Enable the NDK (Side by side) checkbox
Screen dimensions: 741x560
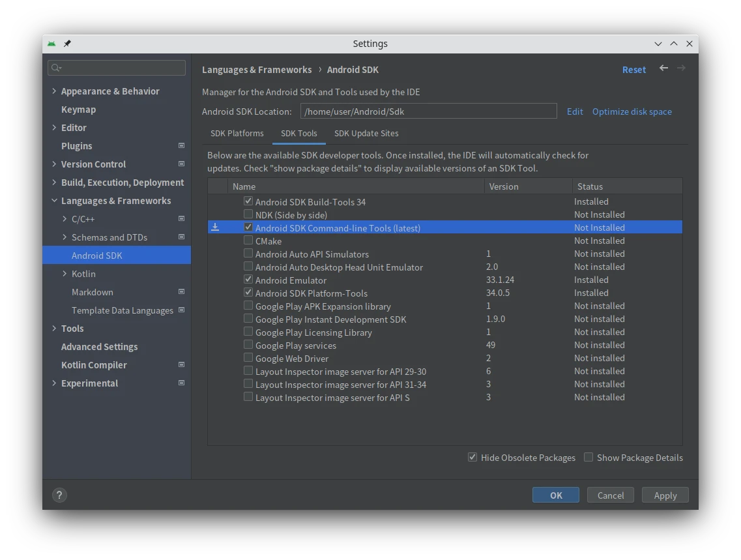click(248, 214)
